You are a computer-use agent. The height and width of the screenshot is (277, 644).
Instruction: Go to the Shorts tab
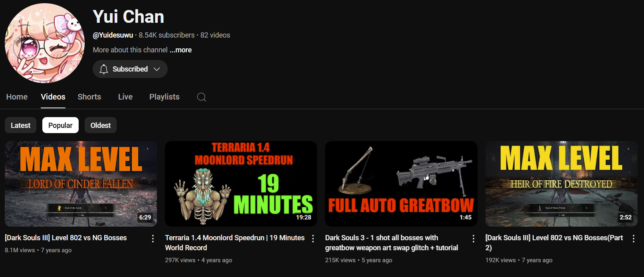[89, 97]
